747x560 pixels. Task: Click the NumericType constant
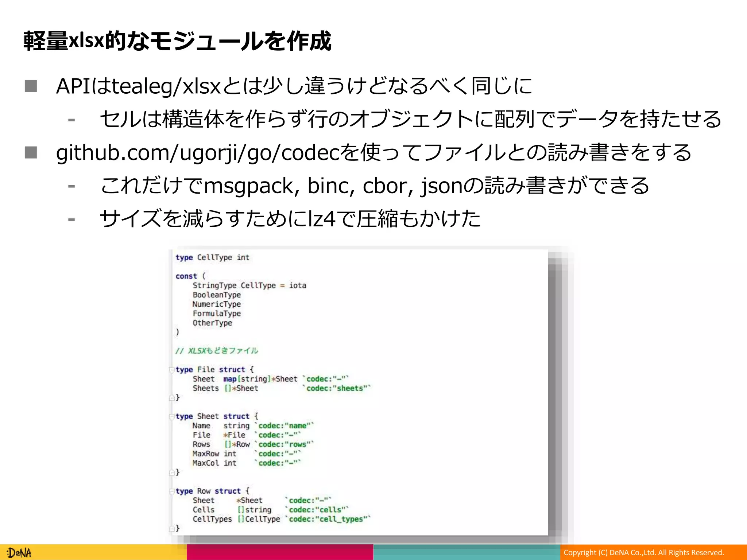(217, 304)
